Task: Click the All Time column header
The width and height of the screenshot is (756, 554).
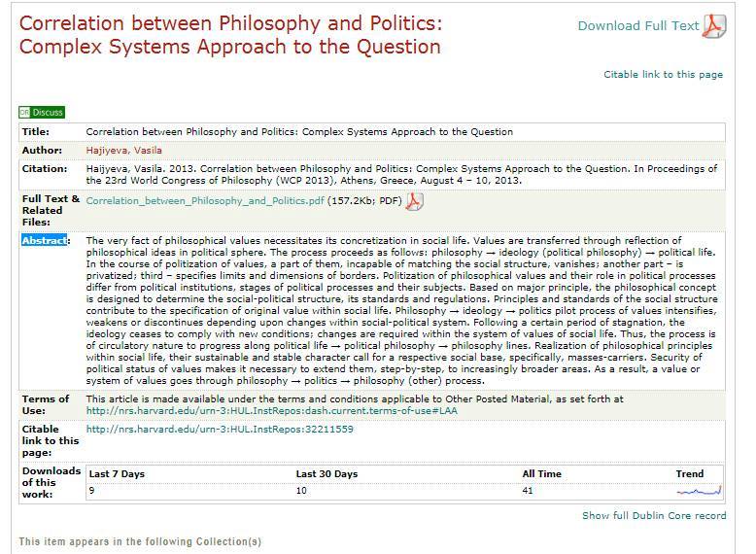Action: tap(542, 474)
